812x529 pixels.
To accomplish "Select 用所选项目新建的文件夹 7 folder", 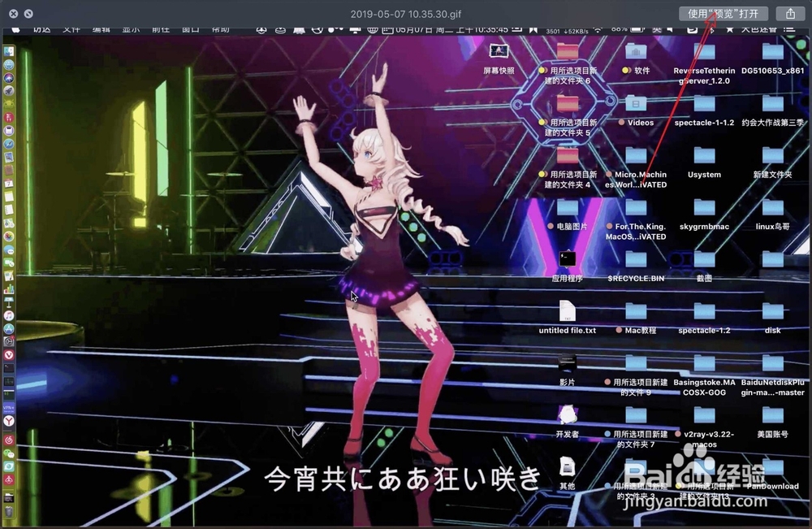I will pyautogui.click(x=636, y=427).
